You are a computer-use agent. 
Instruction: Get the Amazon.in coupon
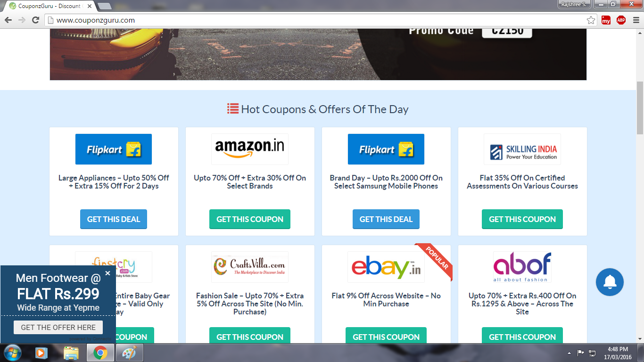250,219
